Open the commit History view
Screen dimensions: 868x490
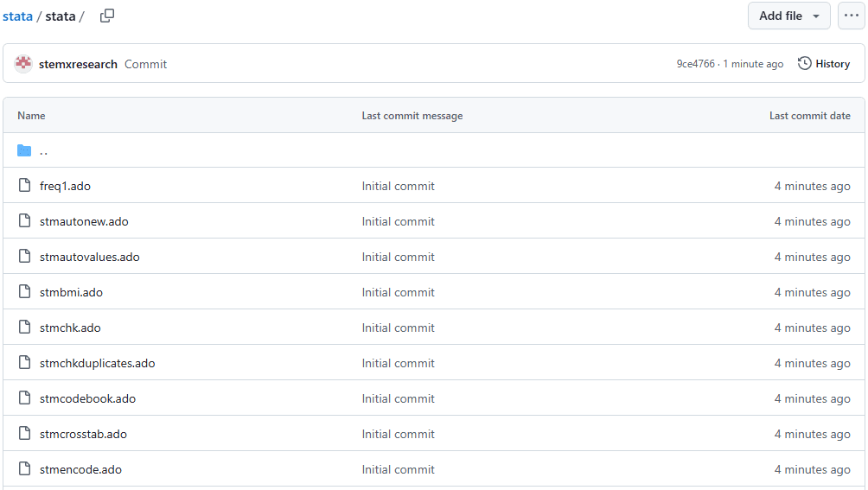coord(824,64)
